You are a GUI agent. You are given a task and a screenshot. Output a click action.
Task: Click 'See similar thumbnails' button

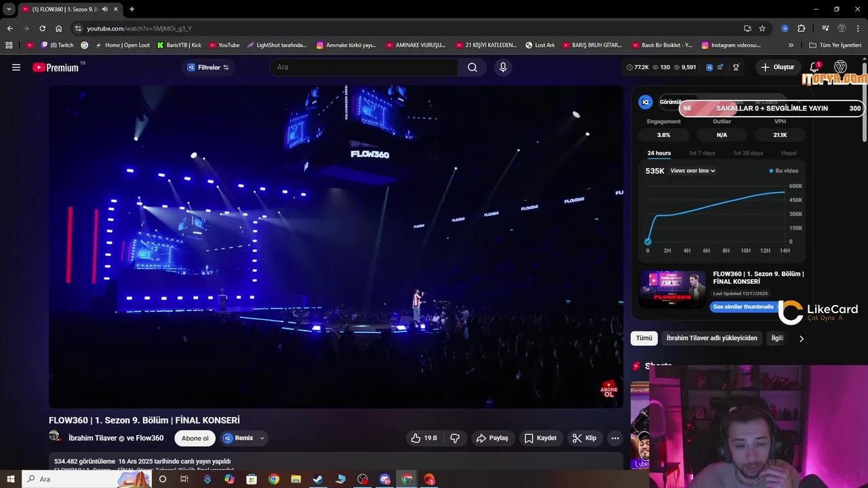pyautogui.click(x=743, y=307)
